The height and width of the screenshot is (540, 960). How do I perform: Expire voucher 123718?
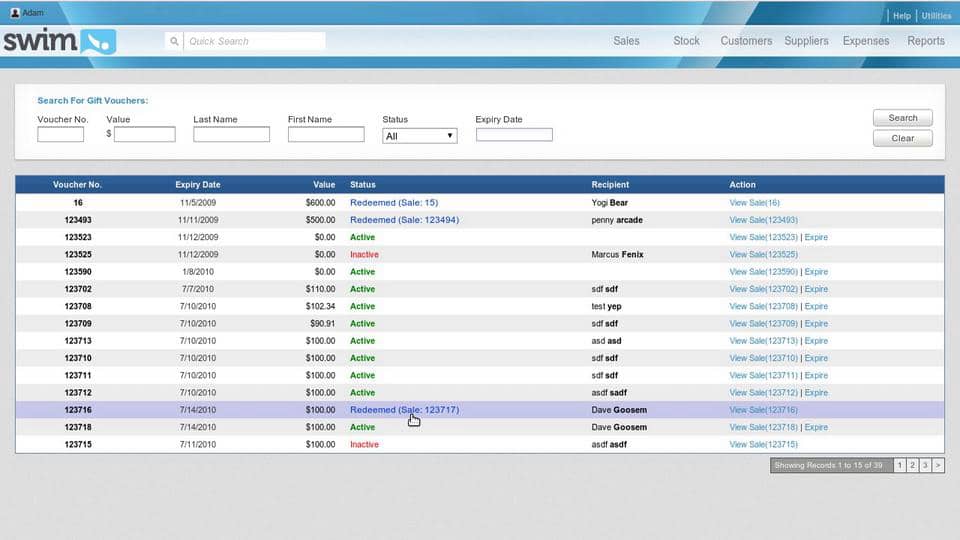click(x=816, y=427)
